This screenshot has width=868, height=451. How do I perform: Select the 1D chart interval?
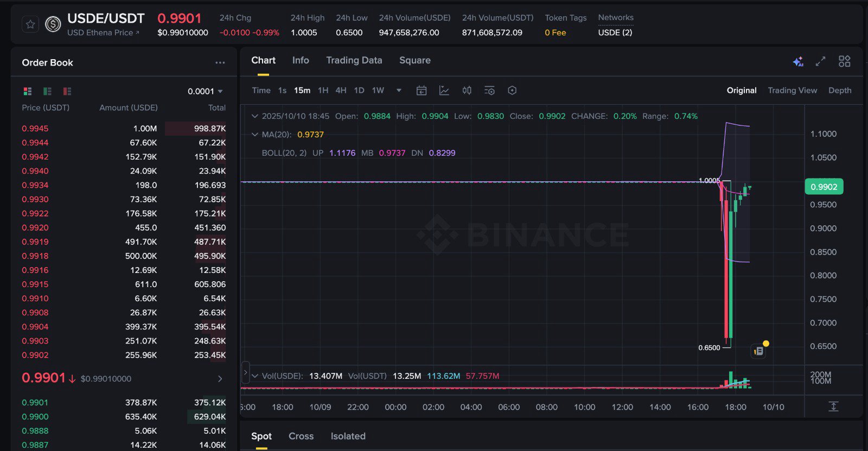(359, 91)
